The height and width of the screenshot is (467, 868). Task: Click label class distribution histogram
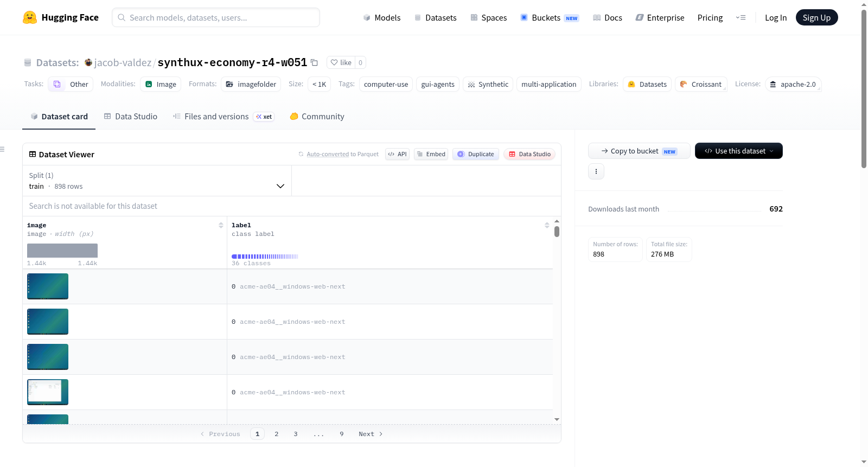coord(265,257)
